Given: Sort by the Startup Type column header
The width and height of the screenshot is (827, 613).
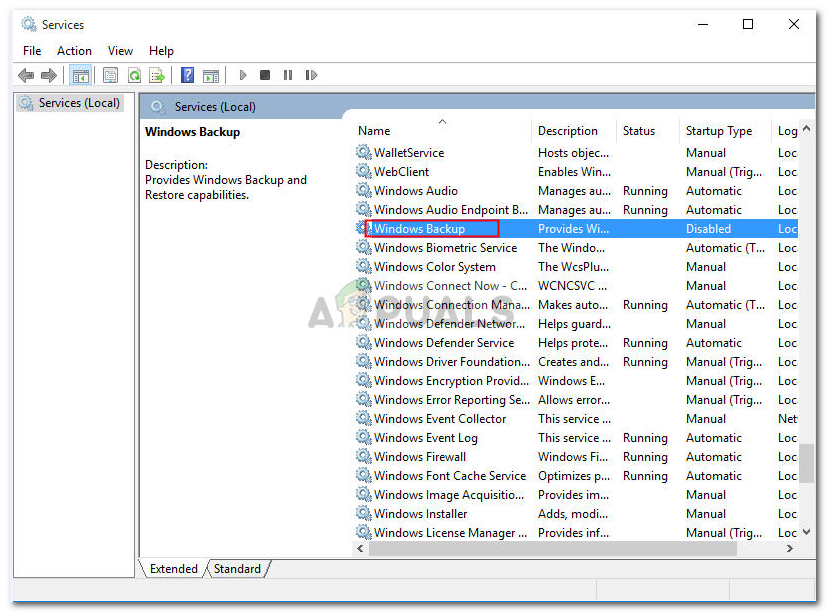Looking at the screenshot, I should [x=726, y=131].
